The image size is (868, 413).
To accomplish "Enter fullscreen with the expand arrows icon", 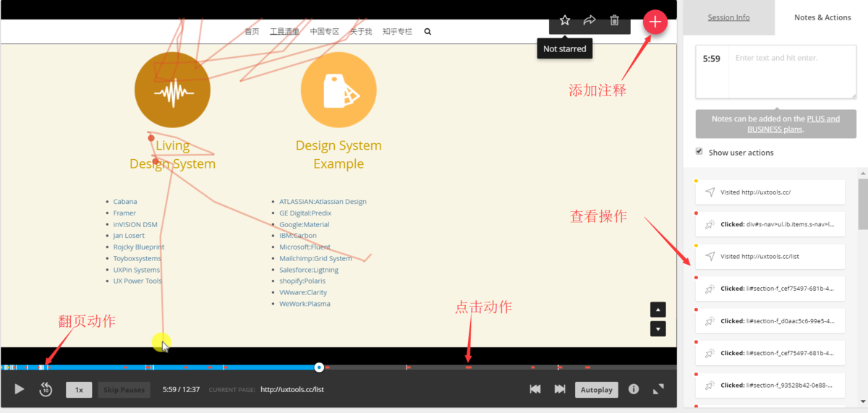I will click(x=658, y=389).
